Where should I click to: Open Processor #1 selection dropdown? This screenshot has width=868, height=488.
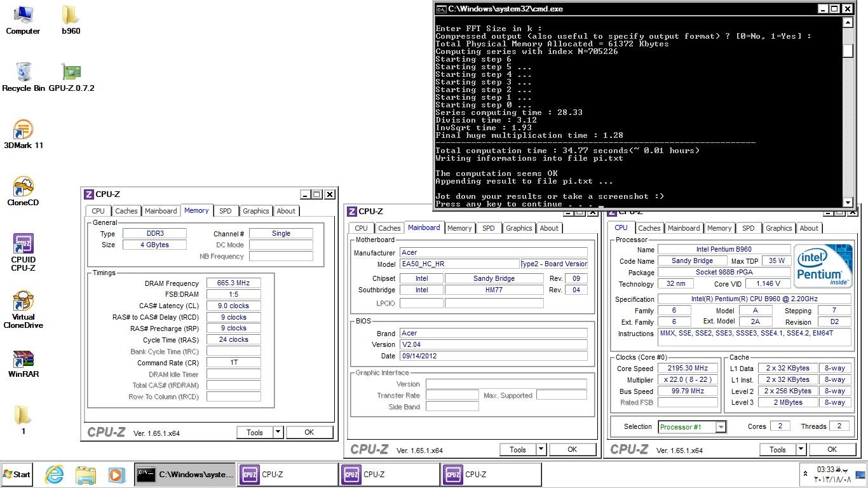coord(692,426)
